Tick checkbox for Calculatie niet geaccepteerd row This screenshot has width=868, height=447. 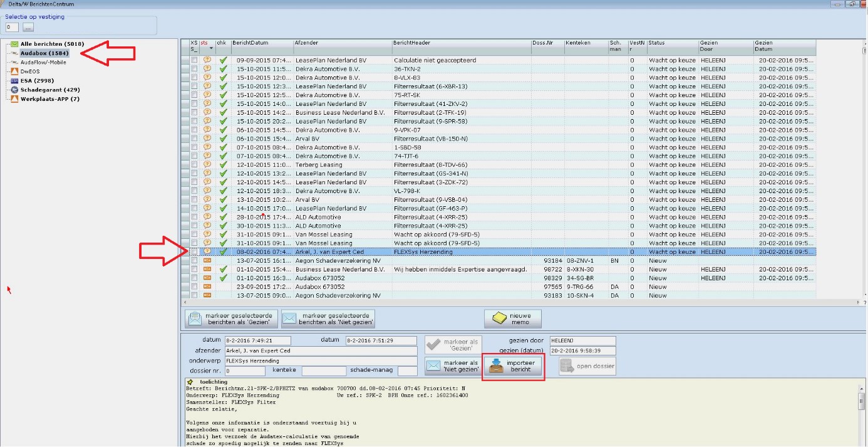[194, 60]
